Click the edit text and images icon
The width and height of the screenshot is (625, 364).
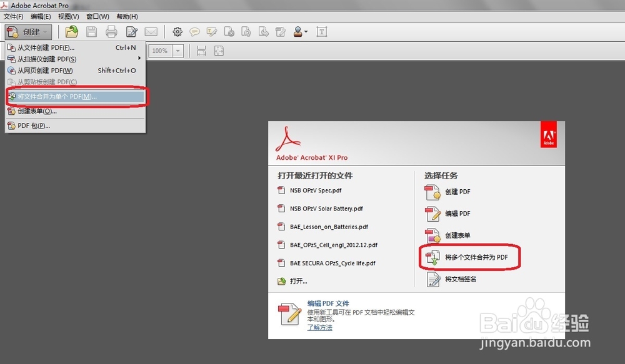281,32
